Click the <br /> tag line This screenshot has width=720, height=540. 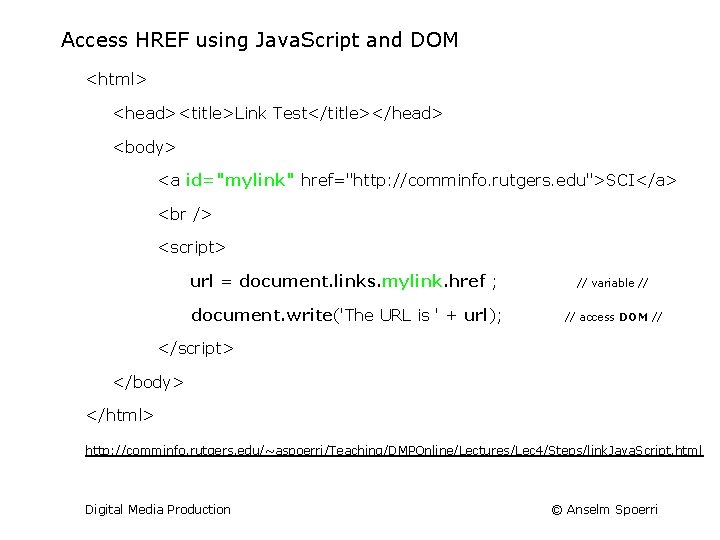pos(185,214)
